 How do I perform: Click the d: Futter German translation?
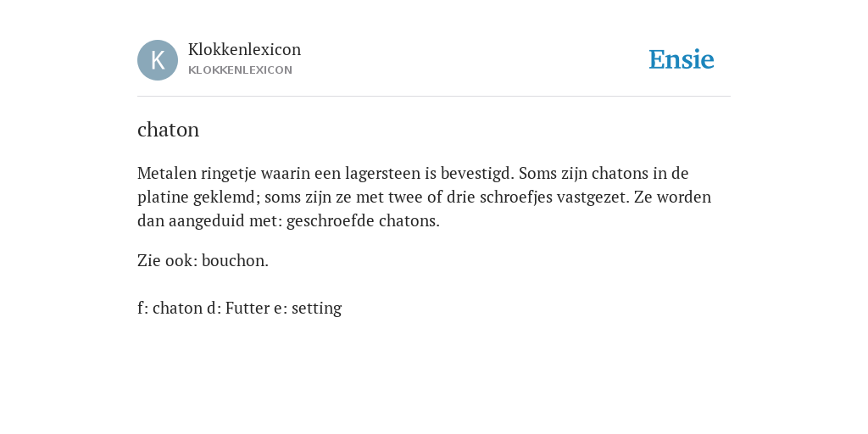pos(238,308)
